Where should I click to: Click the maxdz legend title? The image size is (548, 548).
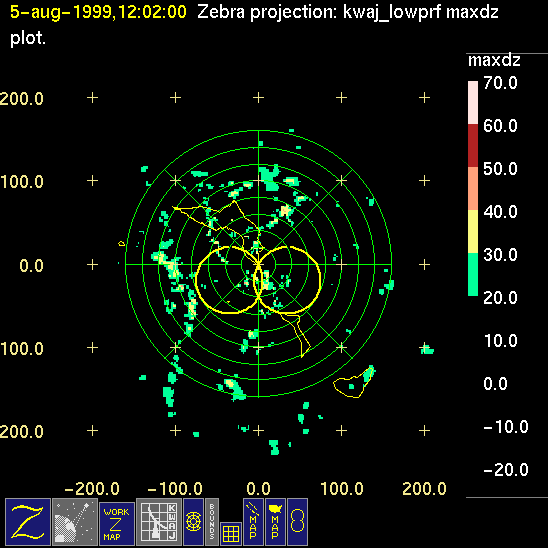click(x=494, y=60)
